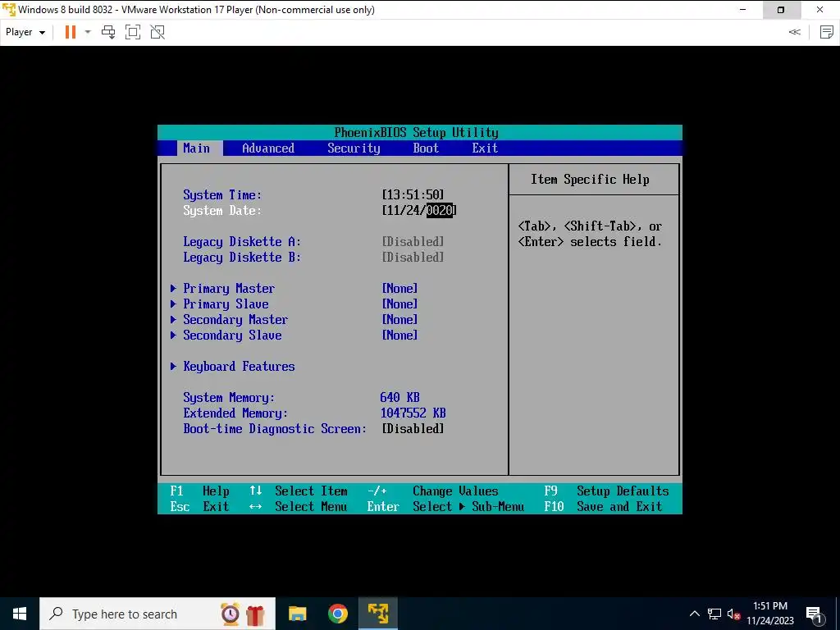The height and width of the screenshot is (630, 840).
Task: Pause the virtual machine with the orange pause icon
Action: click(71, 32)
